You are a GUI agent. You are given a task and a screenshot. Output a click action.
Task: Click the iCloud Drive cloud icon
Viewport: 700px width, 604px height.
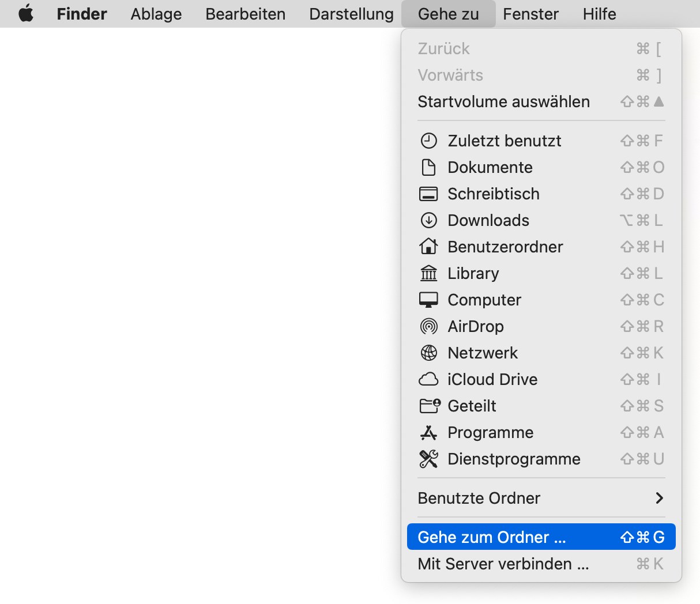click(429, 379)
